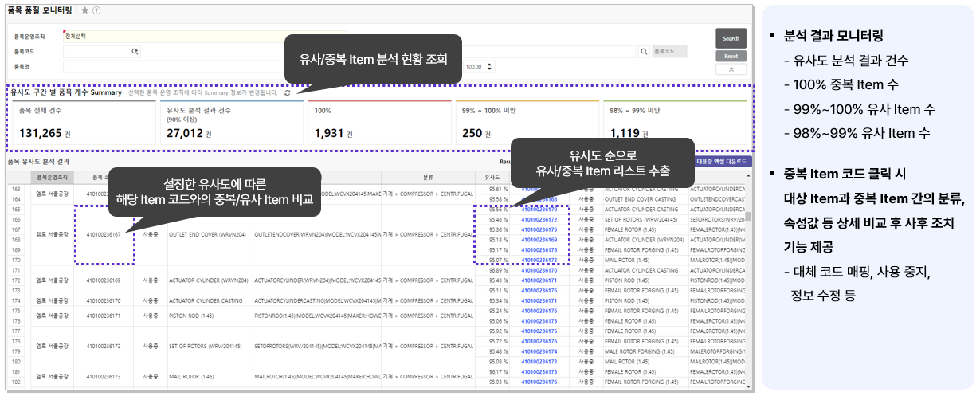Open link 410100236175 on the 96.17 % row

(539, 371)
